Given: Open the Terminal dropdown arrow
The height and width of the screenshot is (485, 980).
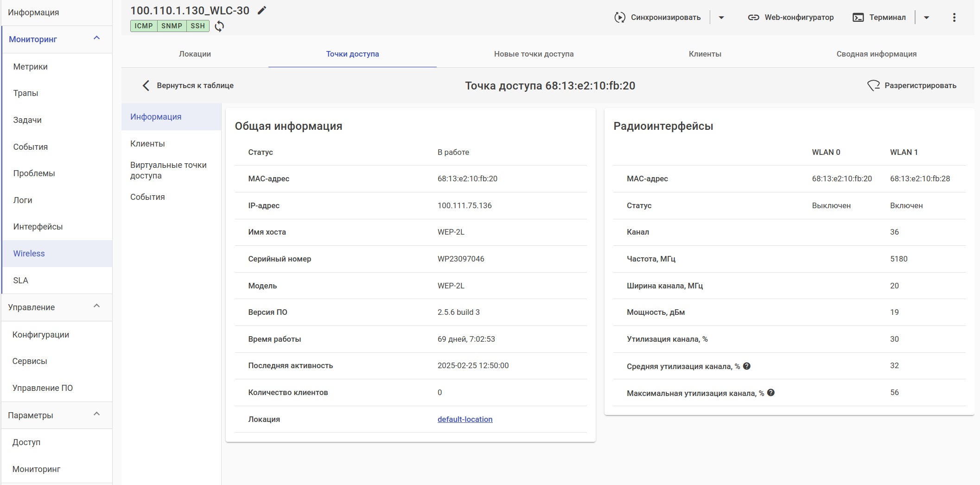Looking at the screenshot, I should click(x=926, y=18).
